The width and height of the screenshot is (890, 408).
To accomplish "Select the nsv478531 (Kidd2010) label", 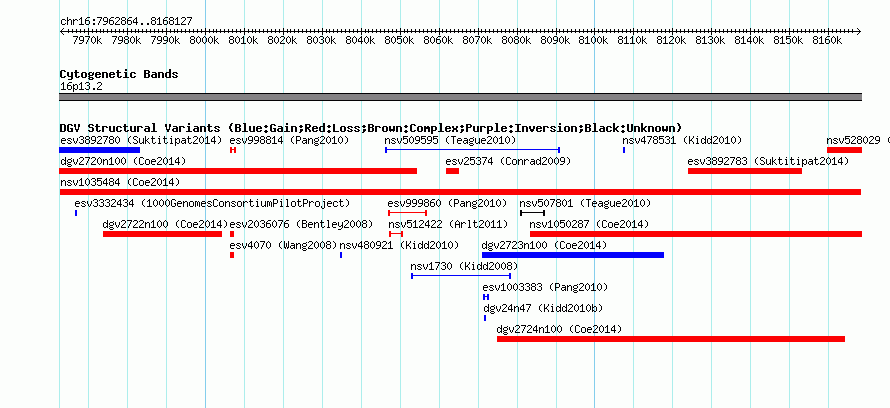I will [682, 140].
